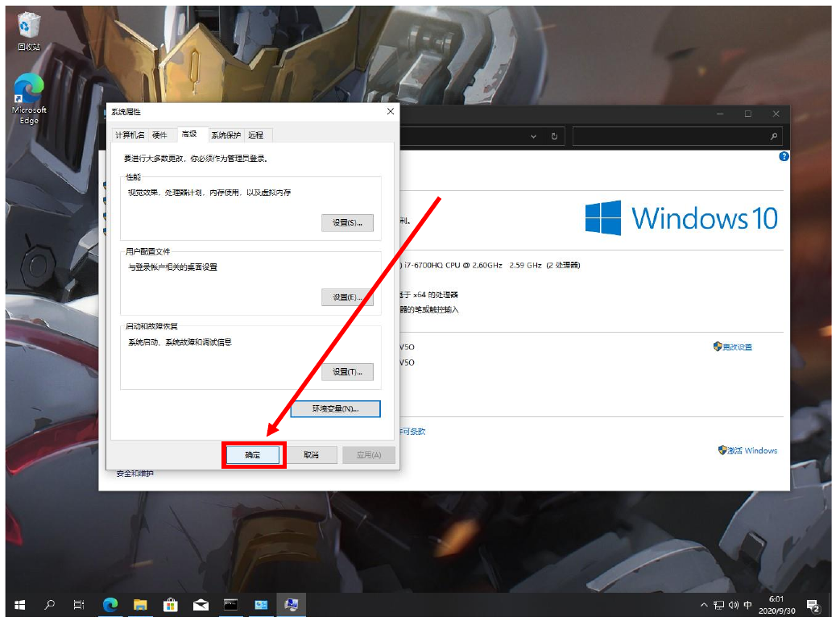Switch to the 系统保护 tab
The width and height of the screenshot is (840, 625).
coord(226,135)
